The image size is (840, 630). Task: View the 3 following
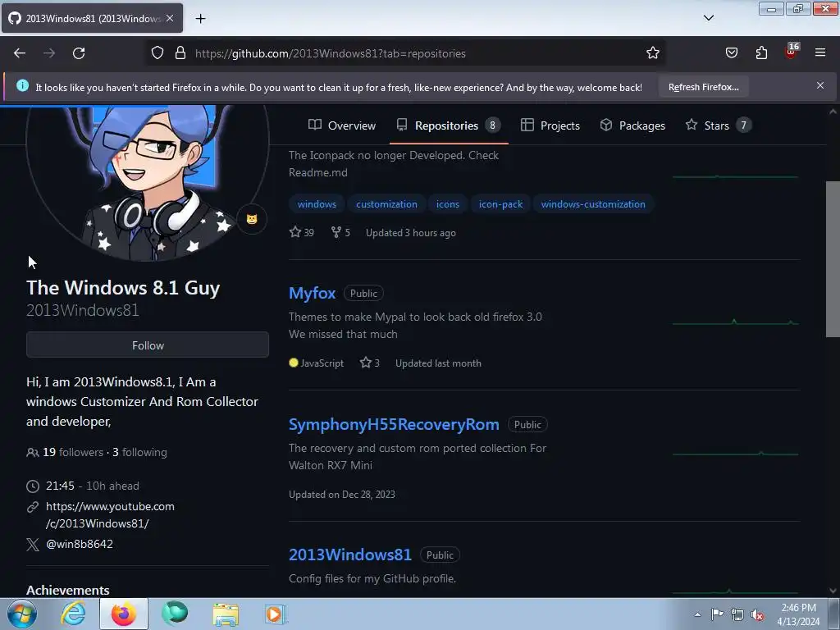point(139,452)
